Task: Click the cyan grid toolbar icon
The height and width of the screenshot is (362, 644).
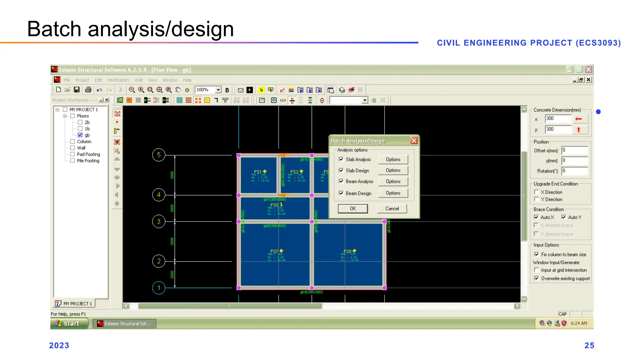Action: click(x=180, y=100)
